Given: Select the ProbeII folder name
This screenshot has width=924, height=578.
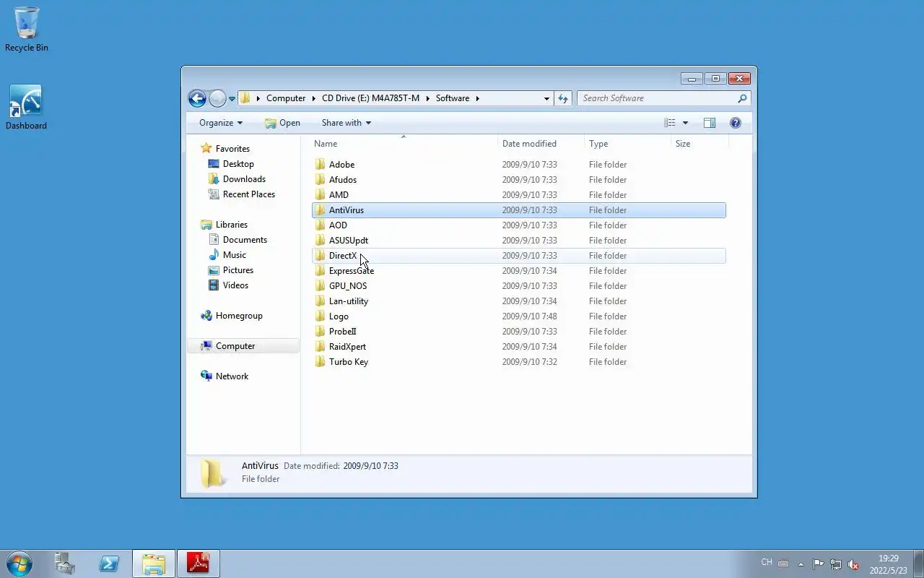Looking at the screenshot, I should (343, 332).
